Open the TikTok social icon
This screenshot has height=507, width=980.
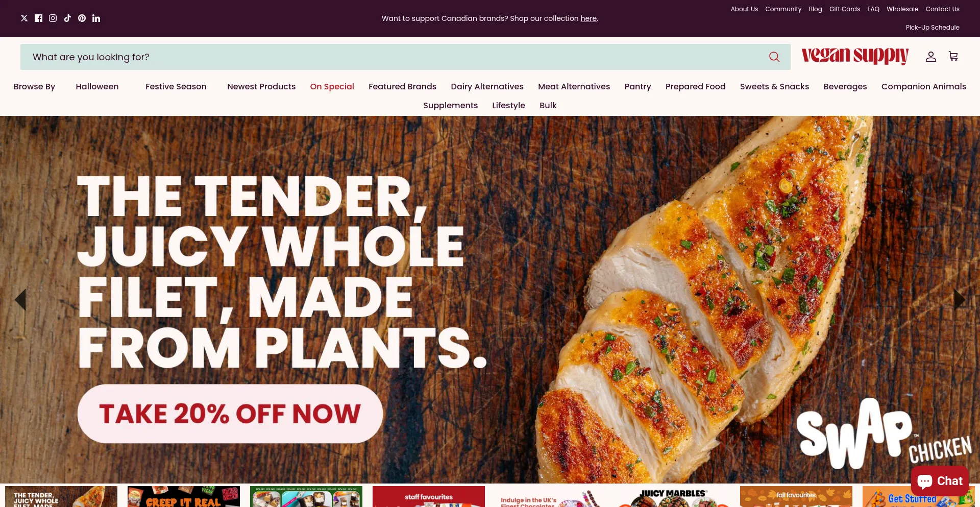click(x=67, y=18)
